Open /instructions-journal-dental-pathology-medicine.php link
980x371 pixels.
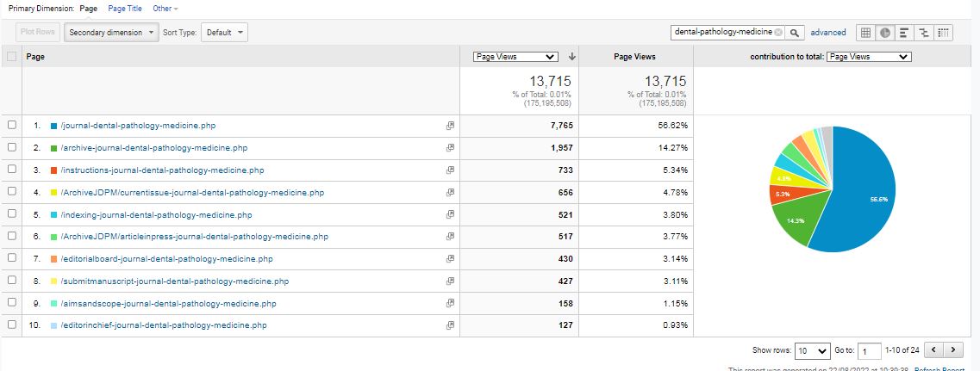(x=163, y=170)
